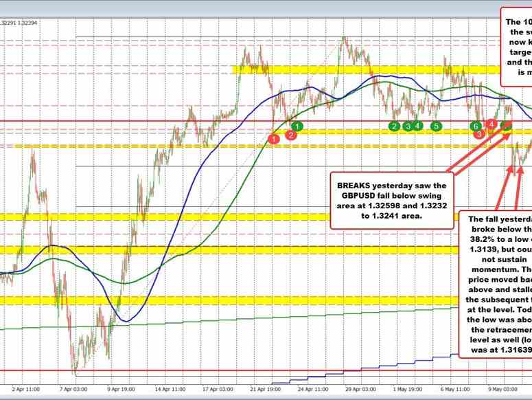Click the price readout in top-left corner
The width and height of the screenshot is (532, 400).
click(x=20, y=3)
